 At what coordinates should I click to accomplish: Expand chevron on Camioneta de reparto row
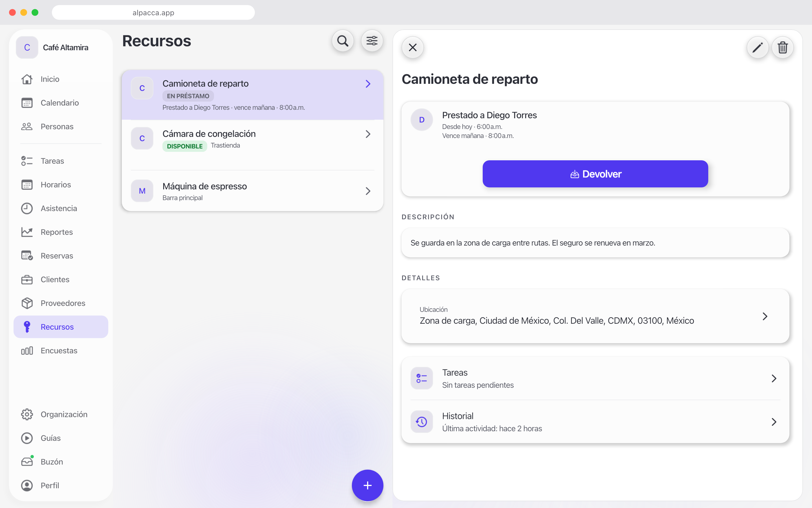[x=368, y=84]
